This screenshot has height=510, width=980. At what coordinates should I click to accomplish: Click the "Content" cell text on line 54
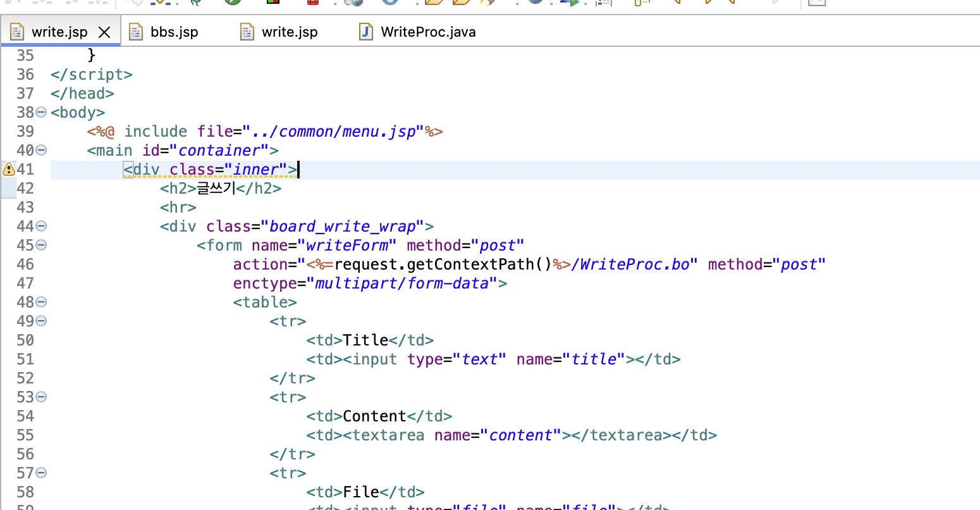pyautogui.click(x=374, y=416)
